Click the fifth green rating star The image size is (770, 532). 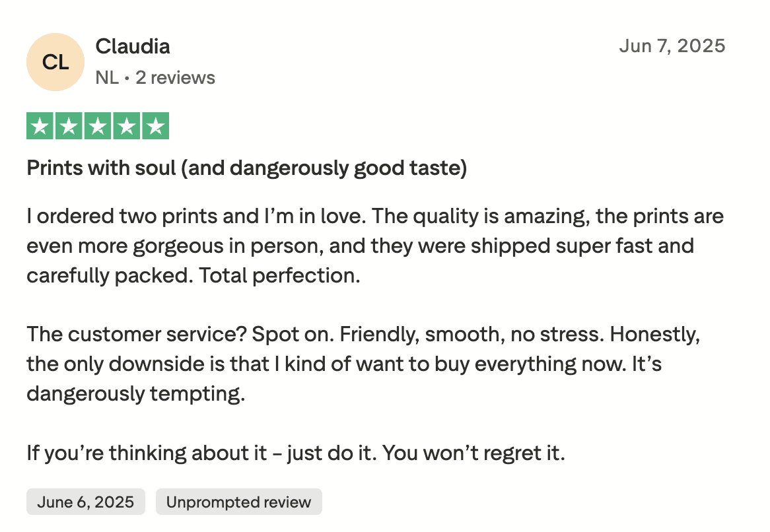point(155,126)
